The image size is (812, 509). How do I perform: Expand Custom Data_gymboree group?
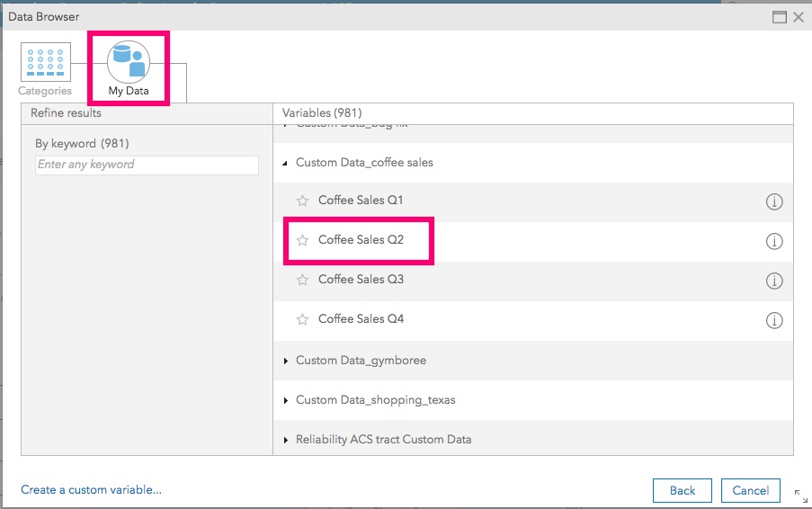pyautogui.click(x=286, y=361)
